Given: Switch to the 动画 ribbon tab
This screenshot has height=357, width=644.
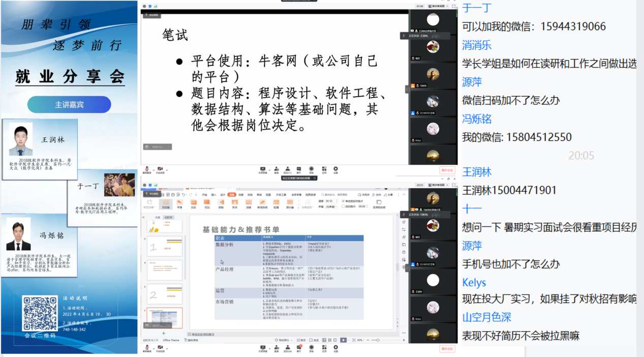Looking at the screenshot, I should point(240,195).
